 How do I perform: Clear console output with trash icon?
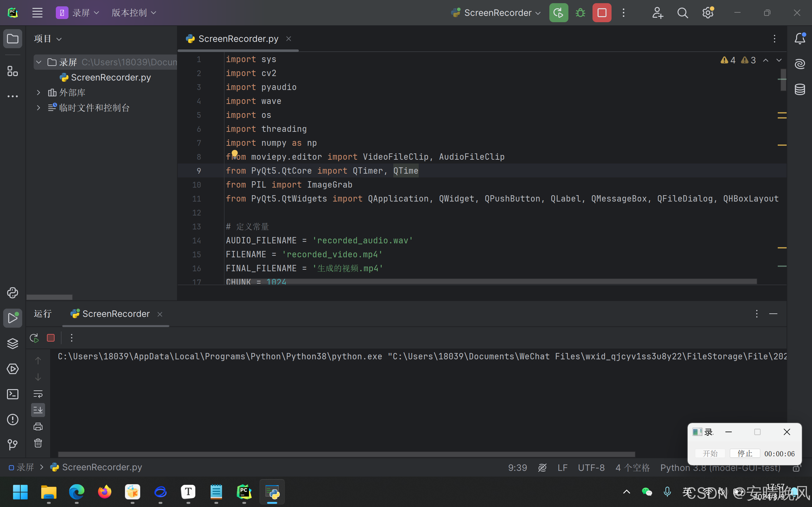pyautogui.click(x=38, y=443)
